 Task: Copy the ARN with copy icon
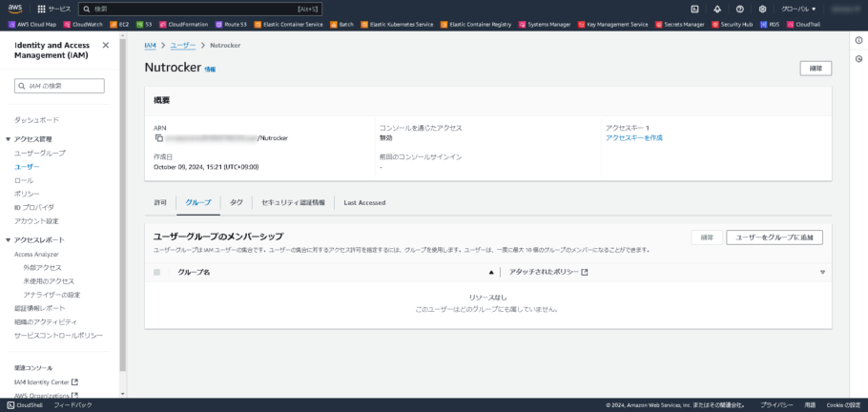click(159, 138)
